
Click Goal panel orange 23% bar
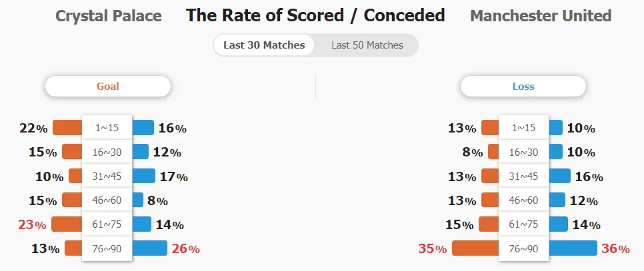click(67, 224)
